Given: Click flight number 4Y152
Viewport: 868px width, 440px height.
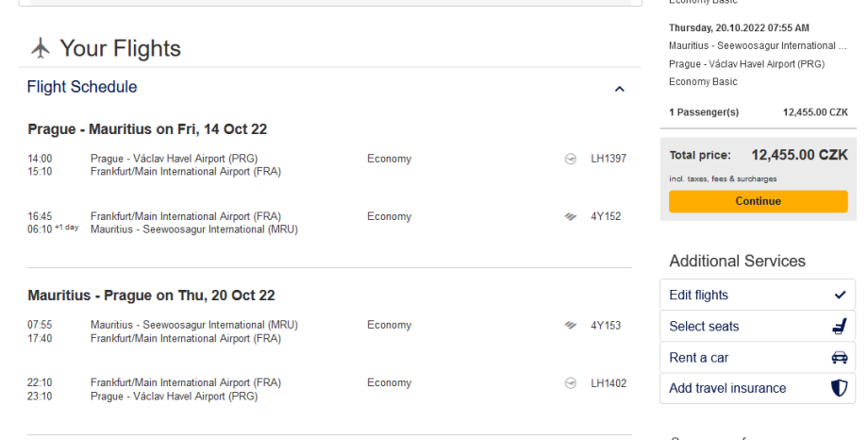Looking at the screenshot, I should [606, 216].
